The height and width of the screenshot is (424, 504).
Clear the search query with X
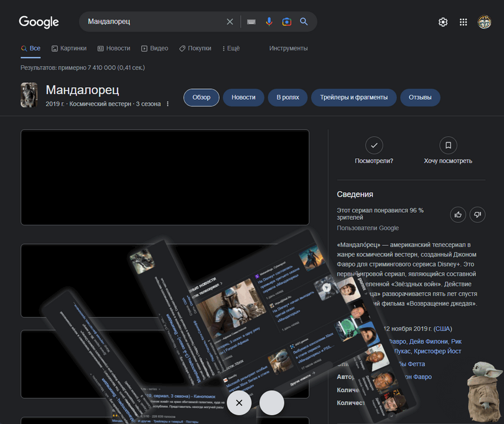point(230,22)
